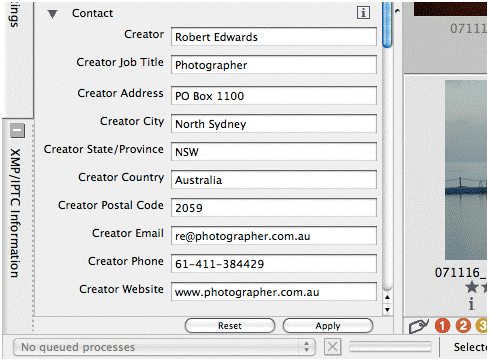Click the Creator Email input field

[x=274, y=236]
